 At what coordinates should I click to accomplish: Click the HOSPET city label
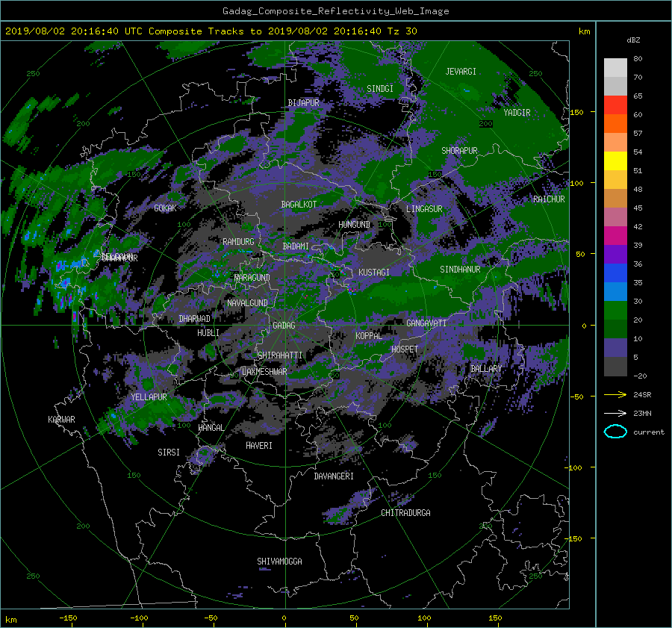(405, 349)
